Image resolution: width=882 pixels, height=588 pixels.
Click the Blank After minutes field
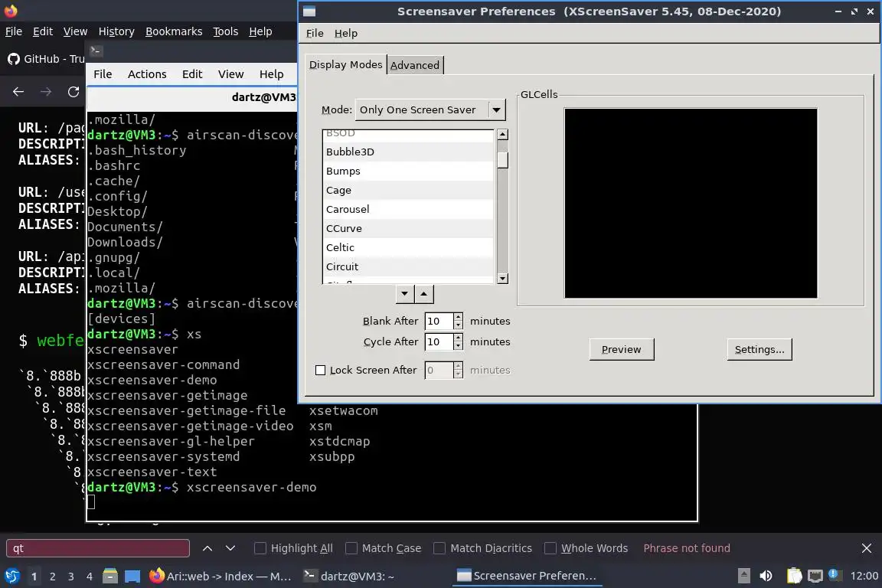click(x=439, y=322)
